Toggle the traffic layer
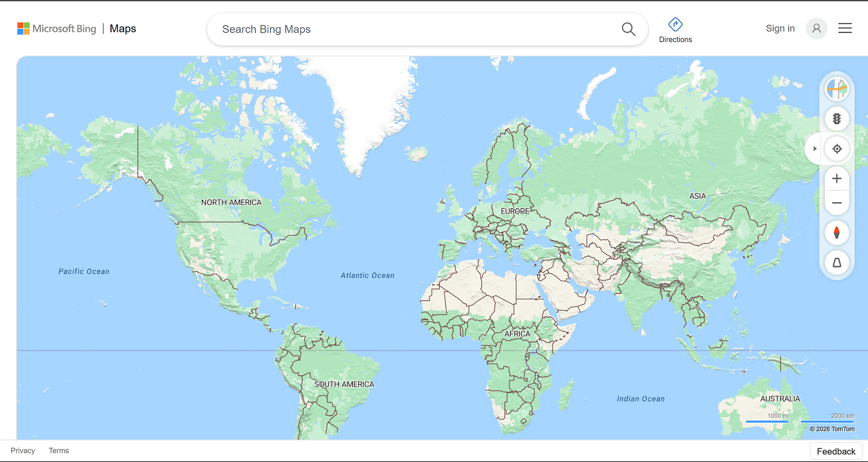868x462 pixels. tap(837, 119)
